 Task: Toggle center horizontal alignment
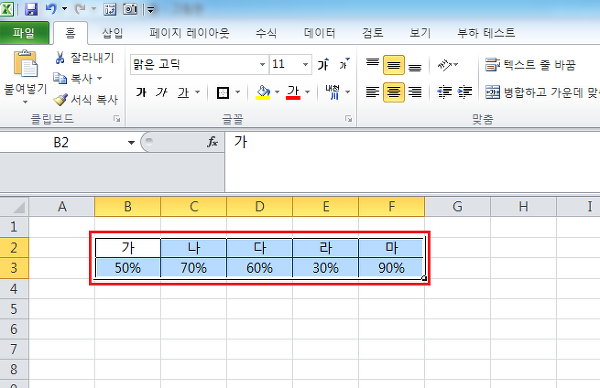(394, 92)
